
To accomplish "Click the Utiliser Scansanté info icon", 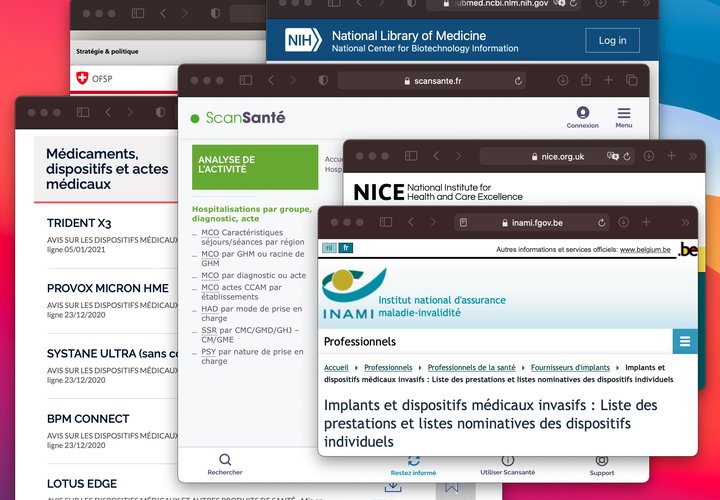I will 507,459.
